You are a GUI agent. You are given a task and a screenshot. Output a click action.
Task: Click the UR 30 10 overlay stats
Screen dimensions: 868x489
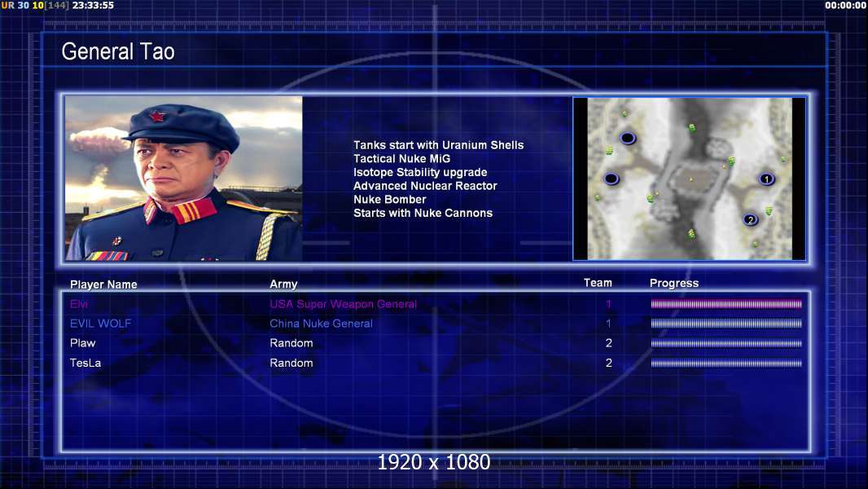(22, 6)
